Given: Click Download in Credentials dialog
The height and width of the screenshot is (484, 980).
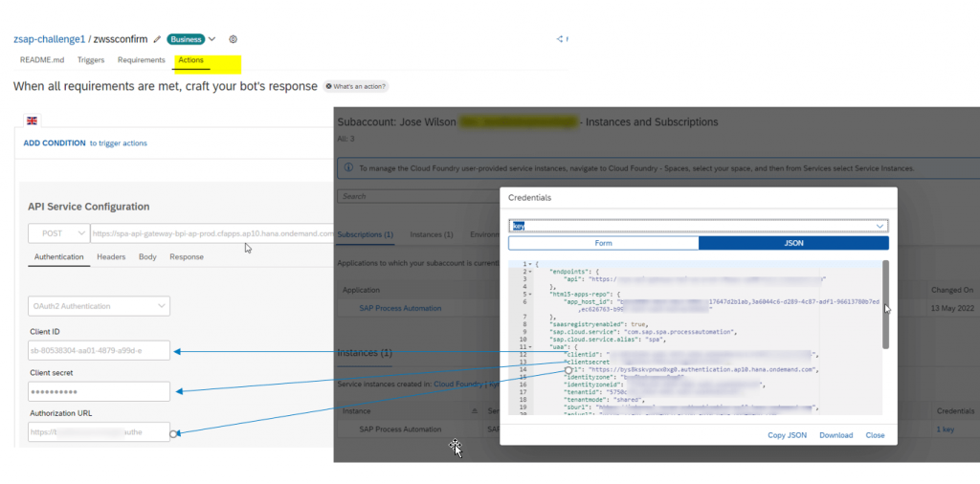Looking at the screenshot, I should [835, 435].
